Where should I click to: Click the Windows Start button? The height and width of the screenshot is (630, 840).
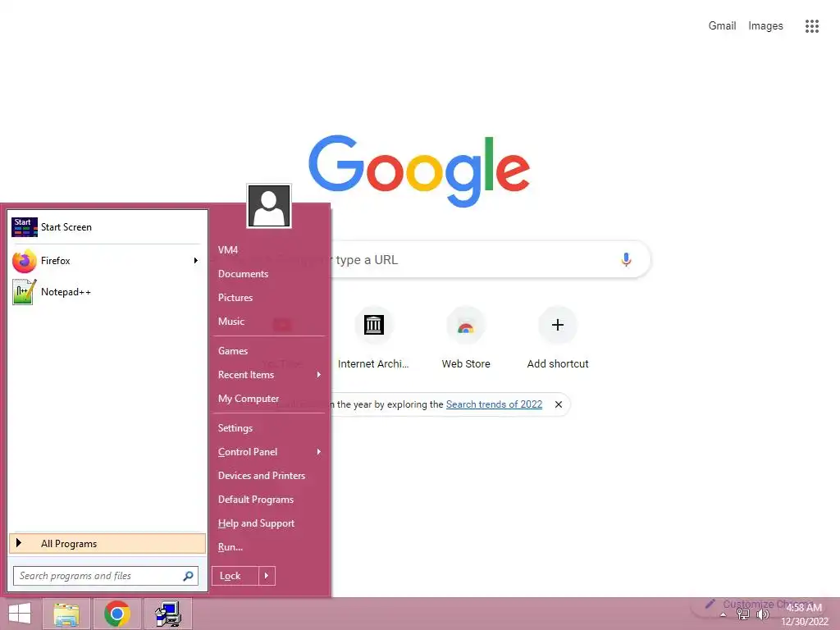(x=20, y=614)
